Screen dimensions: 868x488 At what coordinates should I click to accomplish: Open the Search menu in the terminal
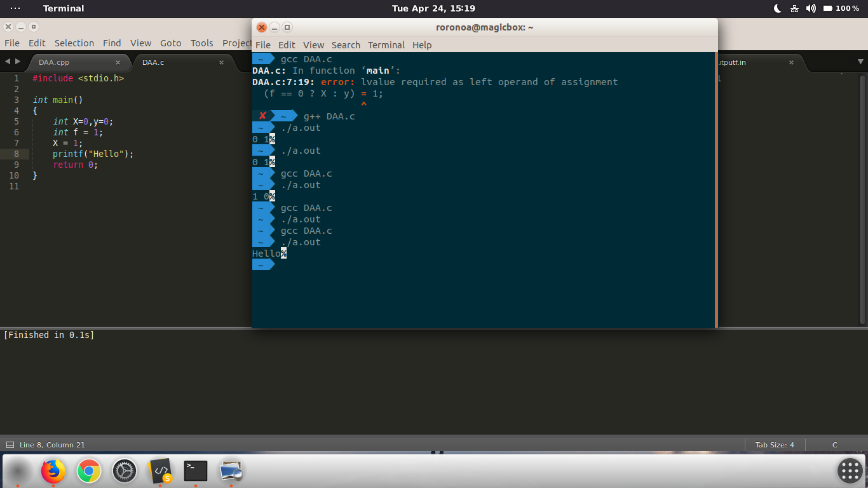[x=346, y=45]
